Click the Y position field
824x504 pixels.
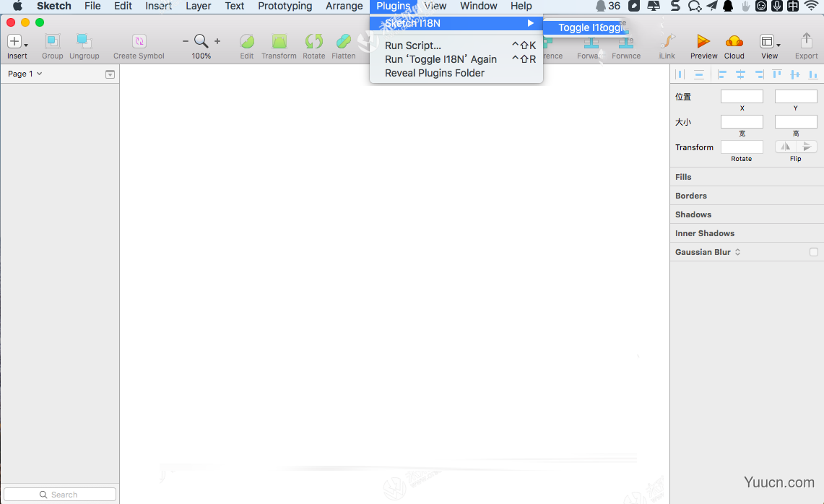pos(796,96)
